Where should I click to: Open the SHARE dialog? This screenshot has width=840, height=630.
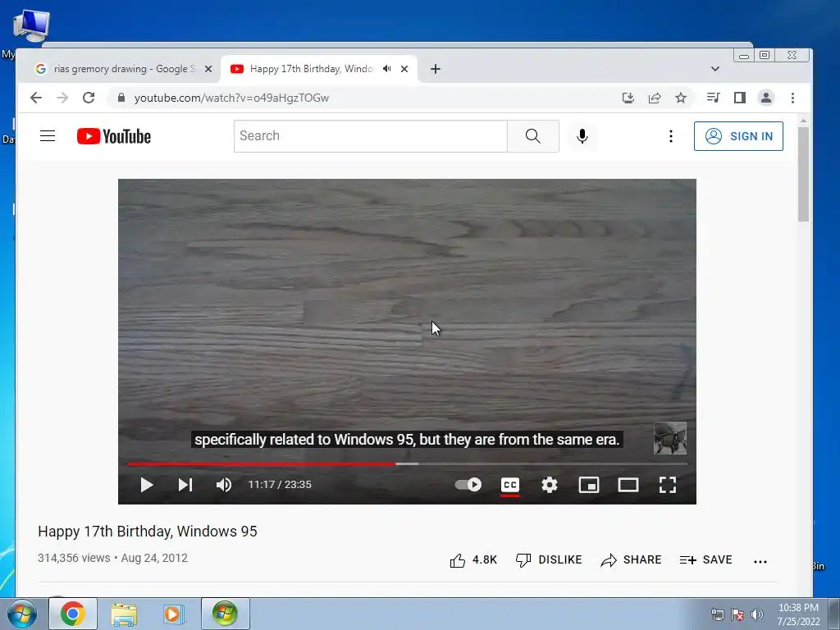[631, 559]
